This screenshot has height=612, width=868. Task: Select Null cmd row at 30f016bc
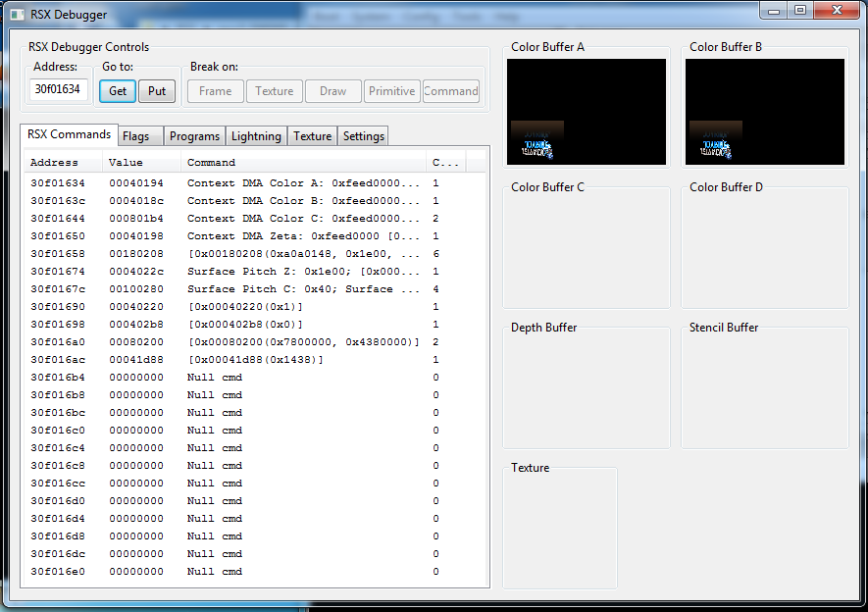[255, 413]
